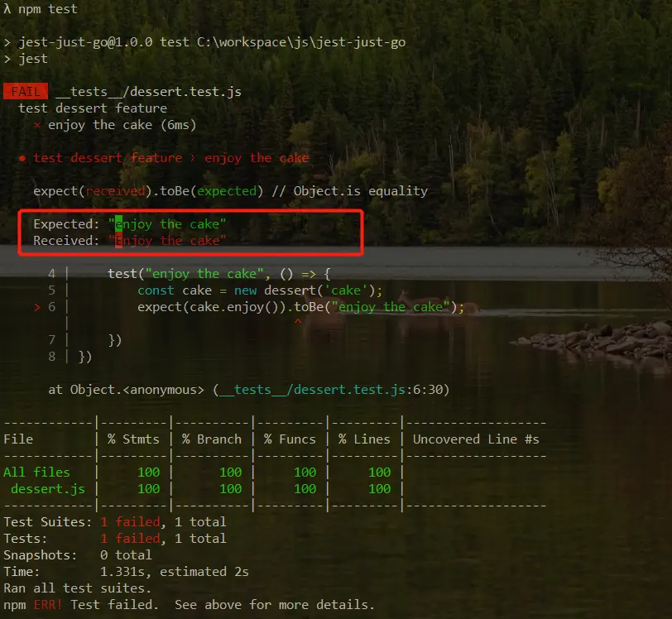Click the red caret under toBe
This screenshot has width=672, height=619.
point(298,321)
